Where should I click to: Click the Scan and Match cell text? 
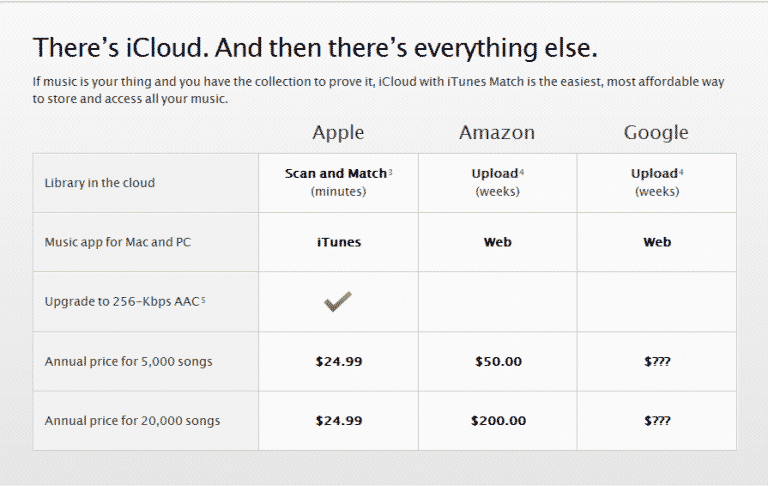335,173
